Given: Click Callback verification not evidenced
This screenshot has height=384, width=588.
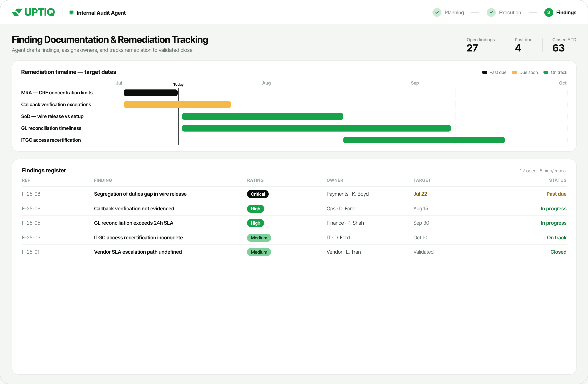Looking at the screenshot, I should click(x=134, y=209).
